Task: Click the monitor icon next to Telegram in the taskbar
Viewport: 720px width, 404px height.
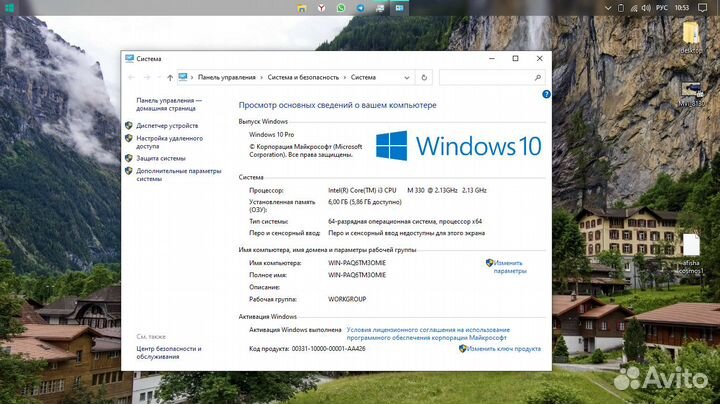Action: tap(380, 8)
